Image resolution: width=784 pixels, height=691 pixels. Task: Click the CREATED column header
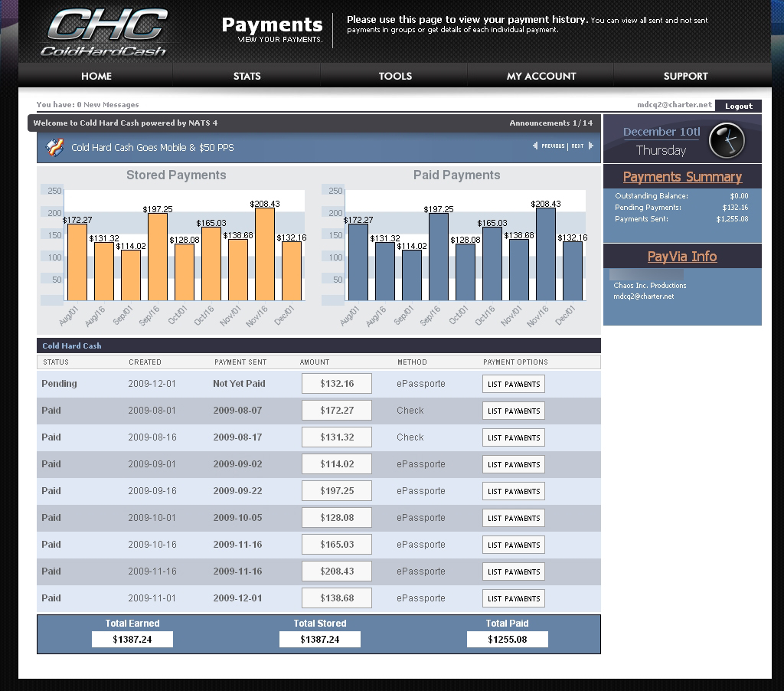click(145, 362)
